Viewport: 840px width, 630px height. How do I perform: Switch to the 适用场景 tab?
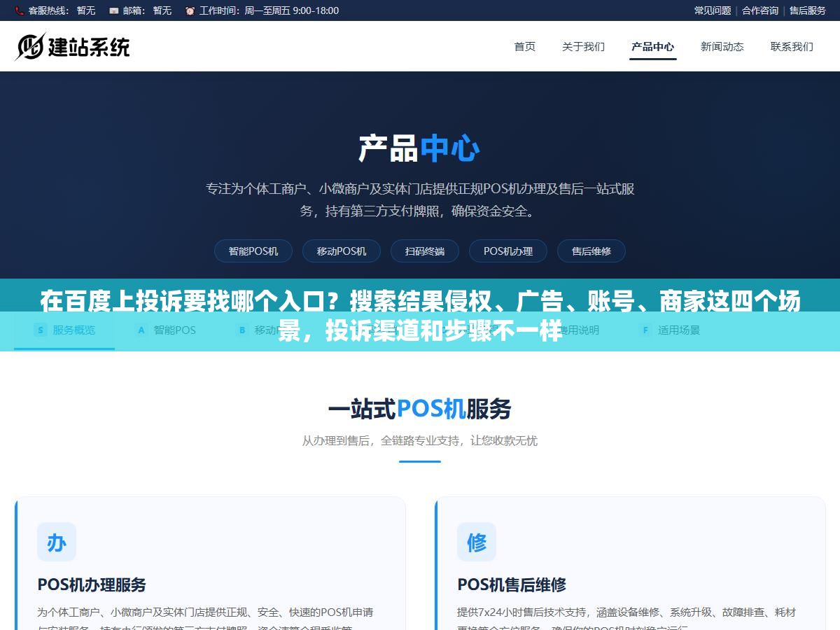pyautogui.click(x=669, y=330)
